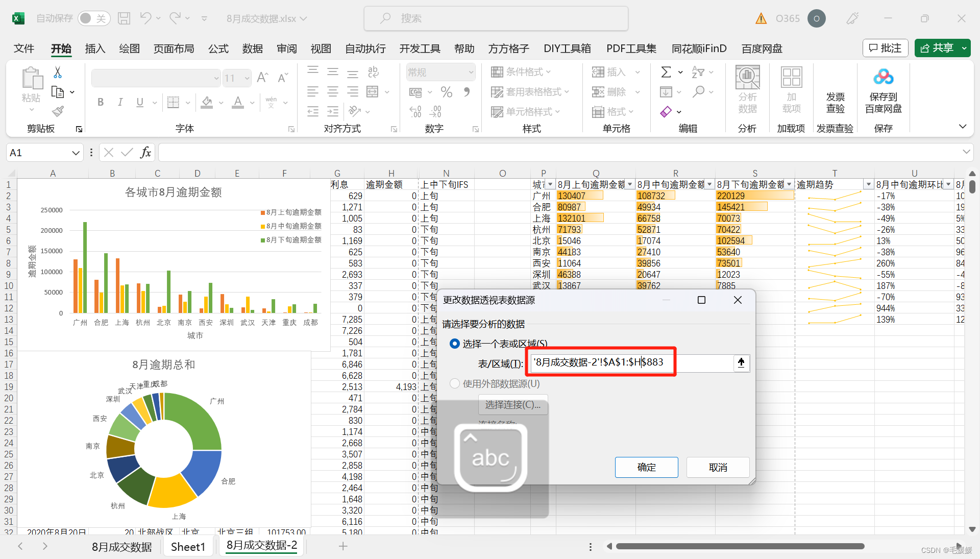
Task: Click the search box in title bar
Action: 496,18
